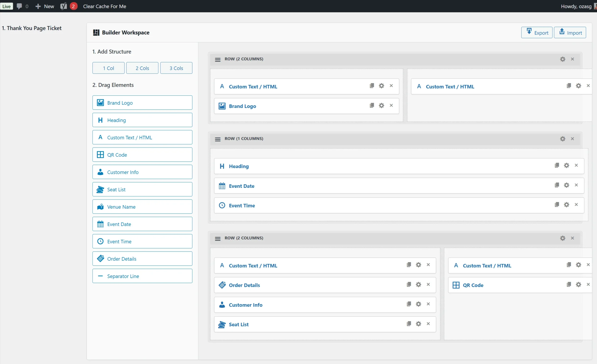
Task: Export the ticket template
Action: pyautogui.click(x=537, y=32)
